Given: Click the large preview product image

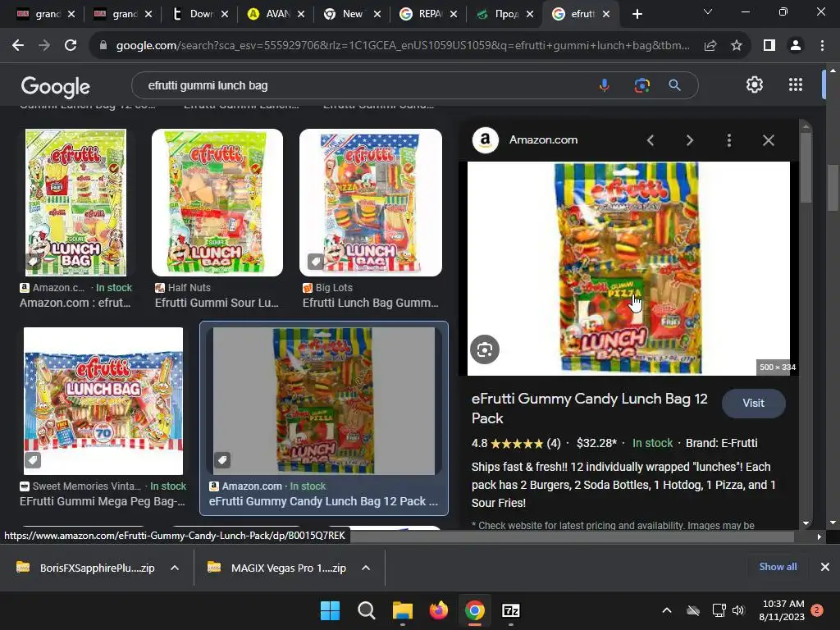Looking at the screenshot, I should pos(628,268).
